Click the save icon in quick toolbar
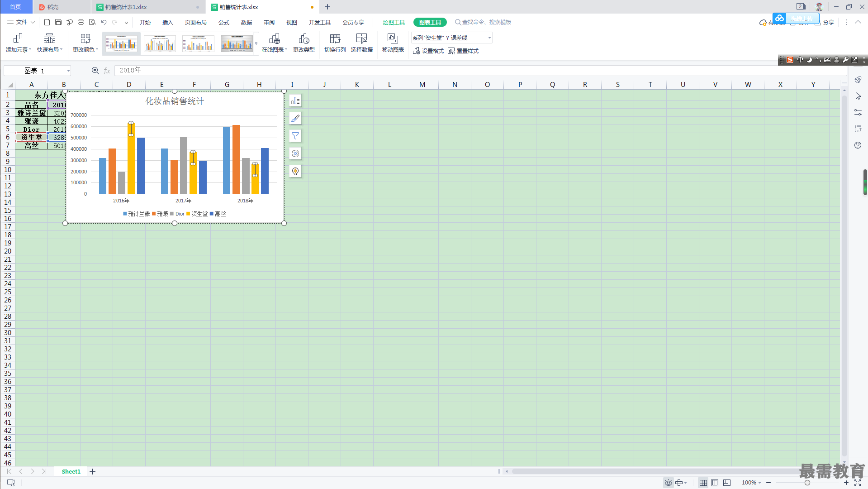Image resolution: width=868 pixels, height=489 pixels. tap(58, 22)
